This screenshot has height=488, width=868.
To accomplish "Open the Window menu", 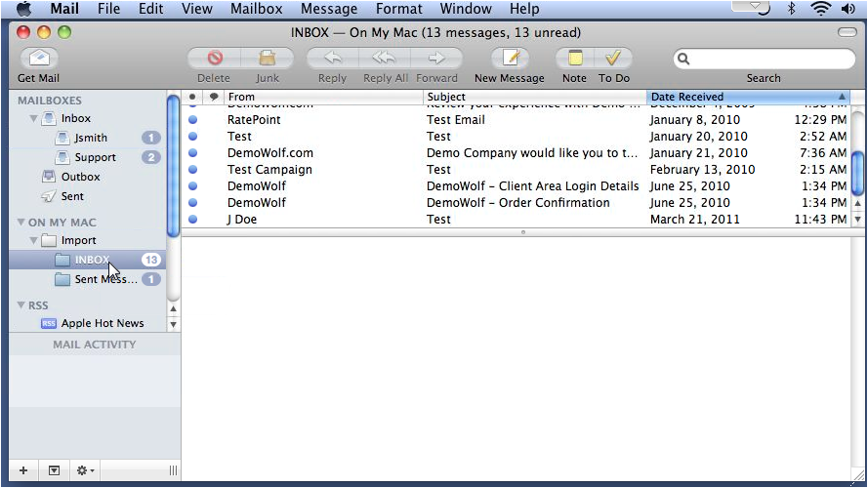I will tap(466, 9).
